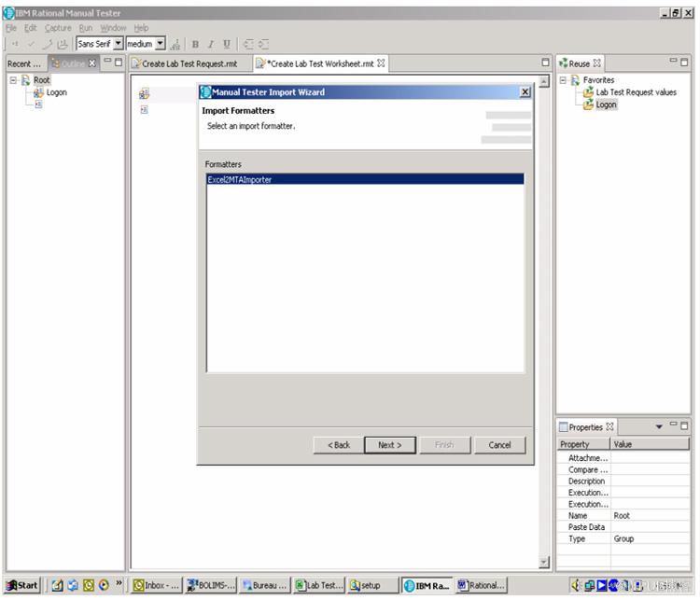
Task: Click the Windows Start button
Action: click(x=22, y=585)
